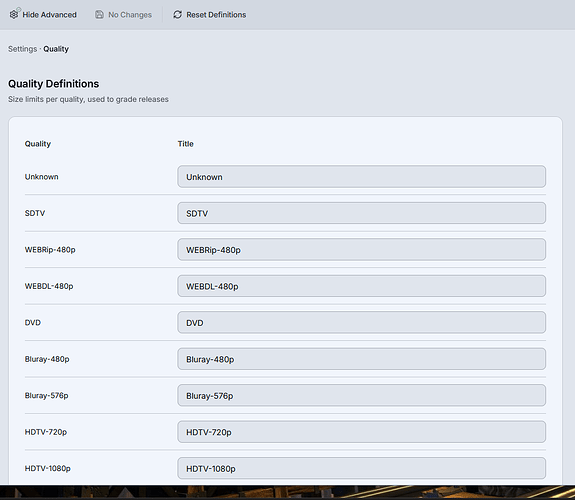
Task: Click the Hide Advanced label
Action: [x=50, y=15]
